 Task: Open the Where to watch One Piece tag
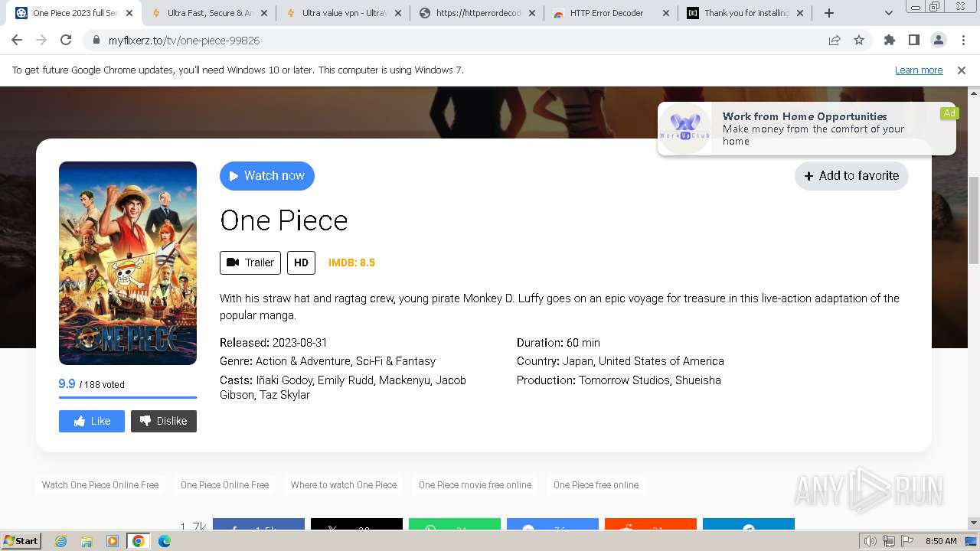pos(344,484)
